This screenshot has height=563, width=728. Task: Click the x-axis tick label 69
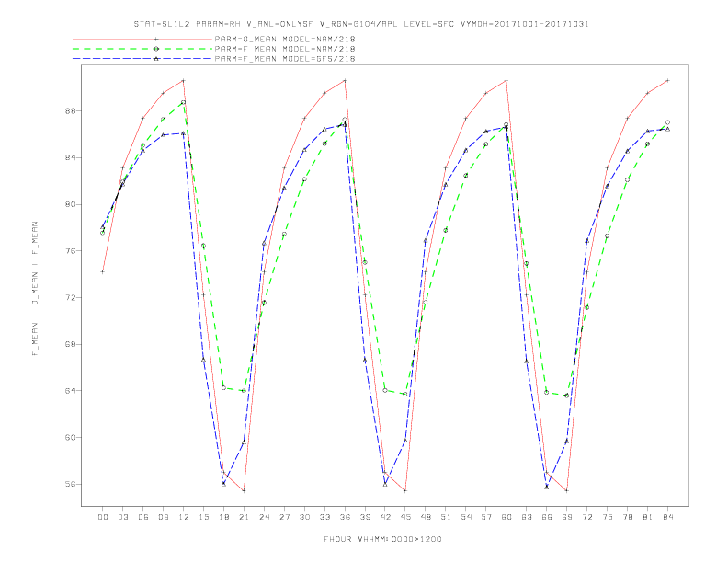[567, 517]
